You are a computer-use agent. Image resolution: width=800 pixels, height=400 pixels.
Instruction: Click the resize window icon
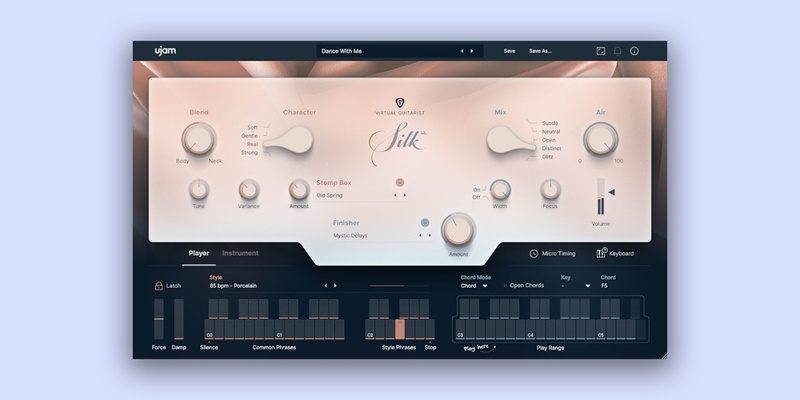tap(601, 51)
